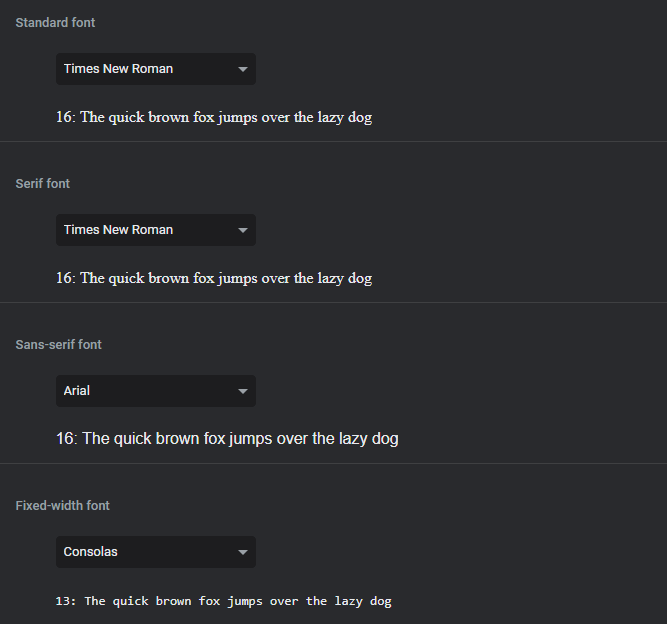Click the "13:" size prefix in fixed-width preview
This screenshot has width=667, height=624.
tap(66, 601)
